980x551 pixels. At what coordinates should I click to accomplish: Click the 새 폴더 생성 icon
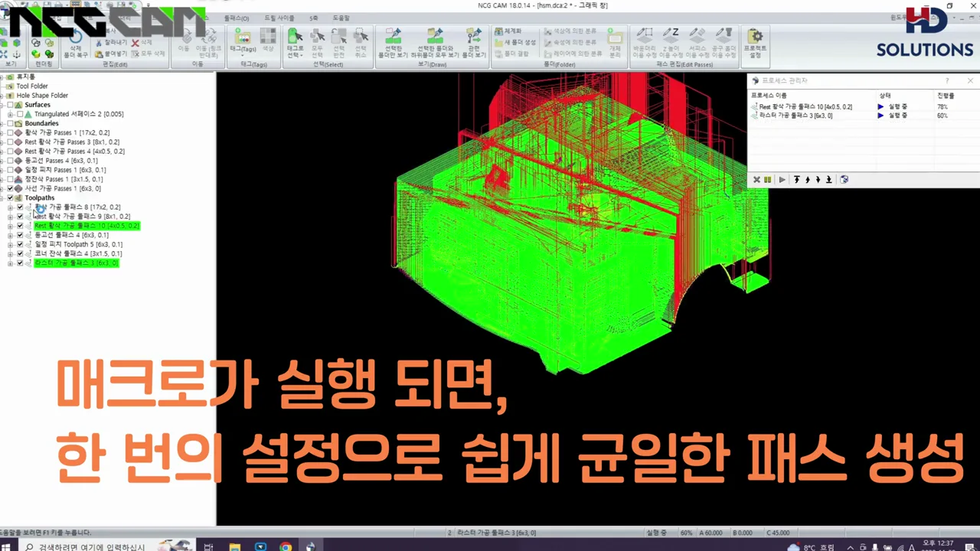[498, 42]
